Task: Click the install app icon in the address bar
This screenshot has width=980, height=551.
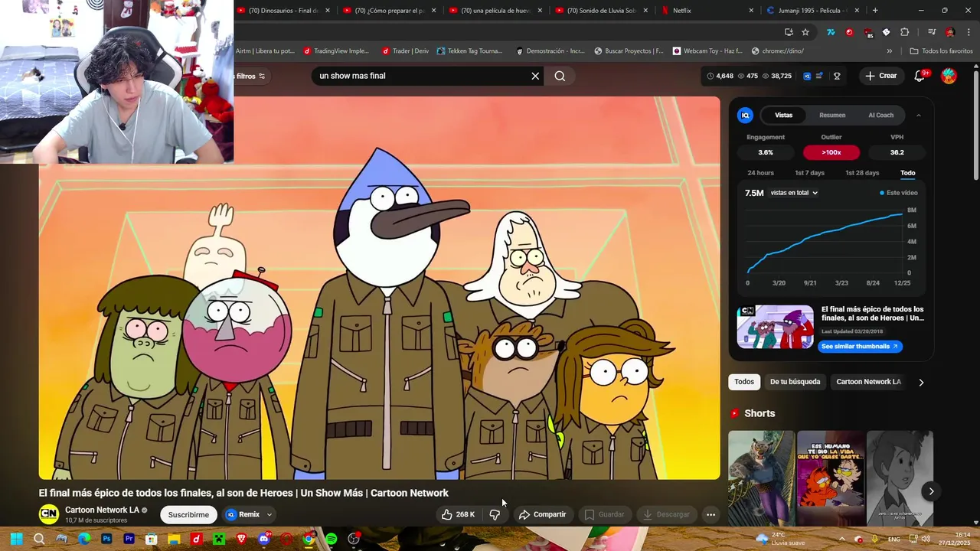Action: (789, 32)
